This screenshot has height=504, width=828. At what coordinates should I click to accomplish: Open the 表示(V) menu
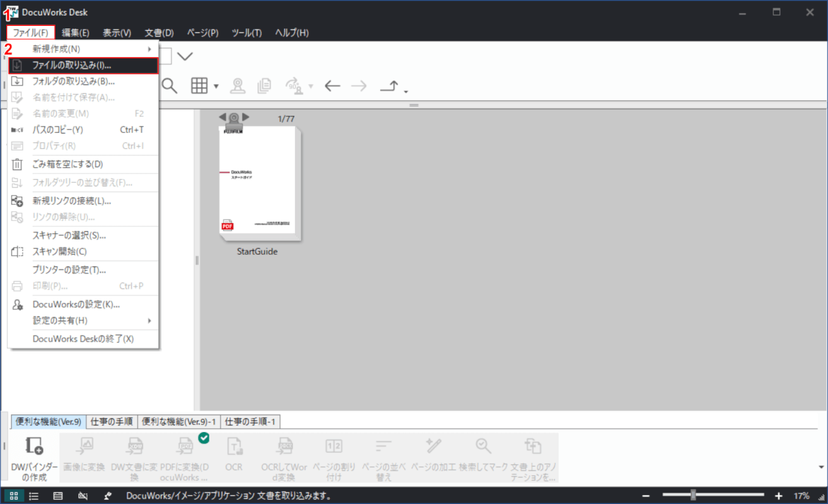tap(117, 33)
